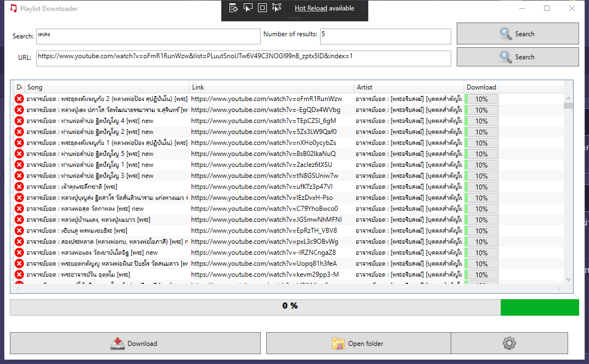Click the red delete icon for nXHo0ycybZs
The width and height of the screenshot is (589, 364).
(x=19, y=143)
